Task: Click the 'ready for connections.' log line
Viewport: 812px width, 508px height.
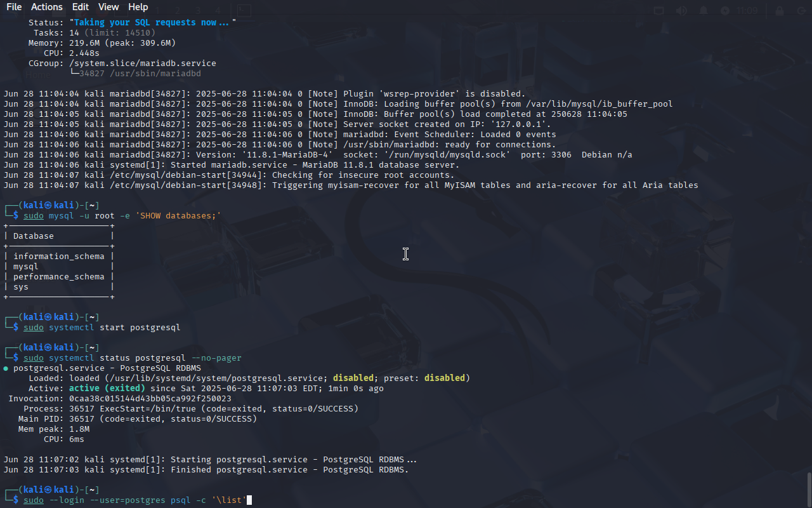Action: [280, 145]
